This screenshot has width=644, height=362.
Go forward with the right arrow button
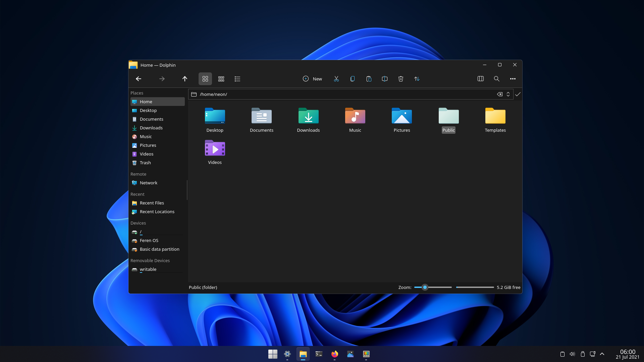[162, 79]
